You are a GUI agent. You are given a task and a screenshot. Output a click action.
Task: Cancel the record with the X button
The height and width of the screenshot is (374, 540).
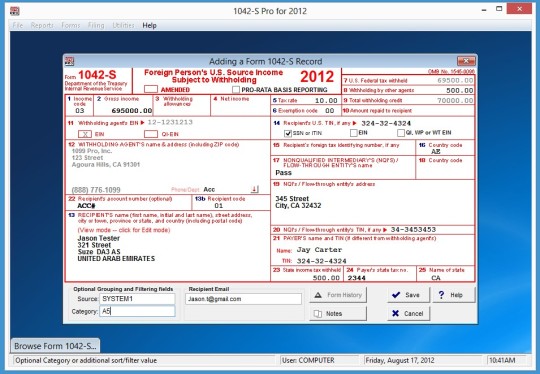pyautogui.click(x=408, y=313)
